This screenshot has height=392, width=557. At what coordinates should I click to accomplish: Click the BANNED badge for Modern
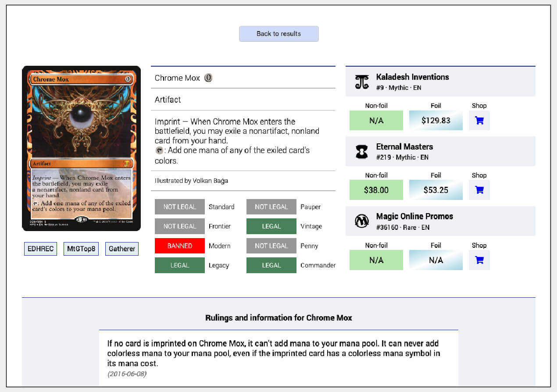click(179, 246)
